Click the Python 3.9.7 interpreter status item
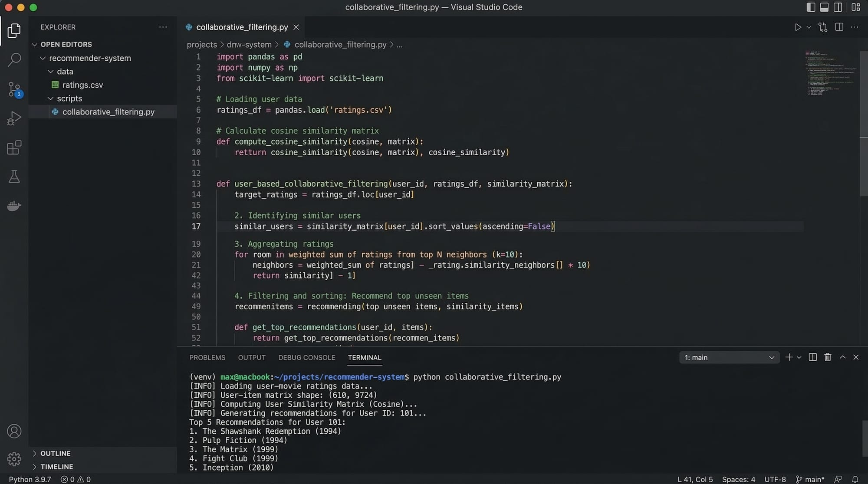Screen dimensions: 868x484 (30, 479)
